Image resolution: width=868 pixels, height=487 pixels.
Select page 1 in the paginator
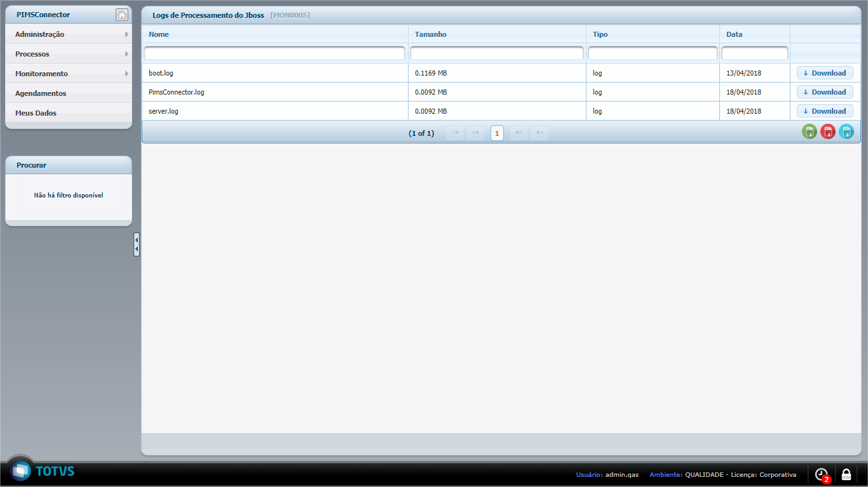[497, 133]
